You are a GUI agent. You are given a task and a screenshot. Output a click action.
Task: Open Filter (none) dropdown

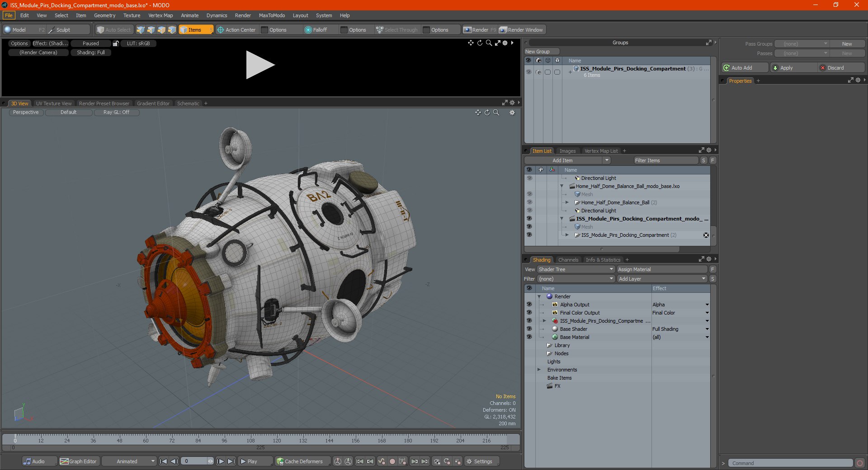pos(576,279)
